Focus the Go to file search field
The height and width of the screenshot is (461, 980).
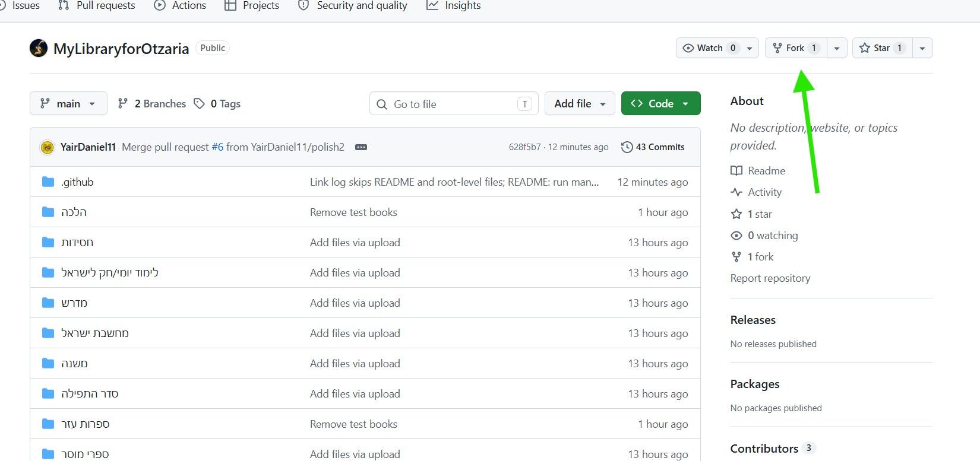click(x=454, y=104)
